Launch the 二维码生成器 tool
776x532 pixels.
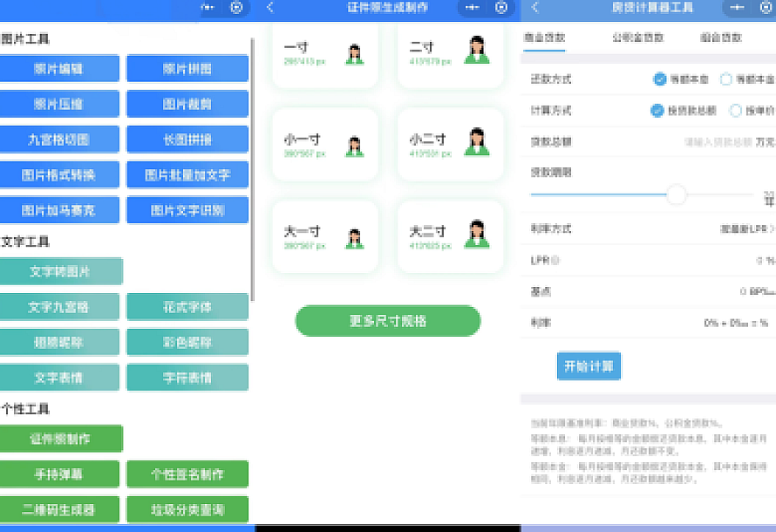click(x=60, y=509)
